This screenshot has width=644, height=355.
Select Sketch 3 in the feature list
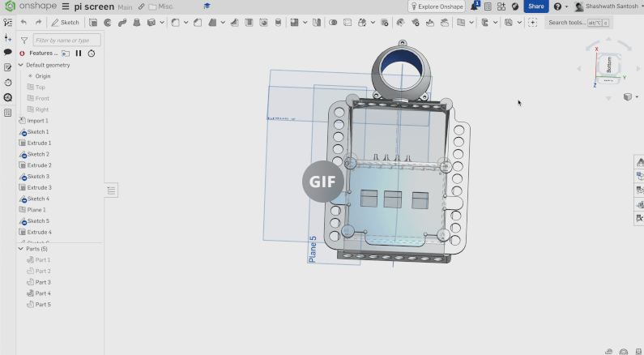tap(38, 176)
